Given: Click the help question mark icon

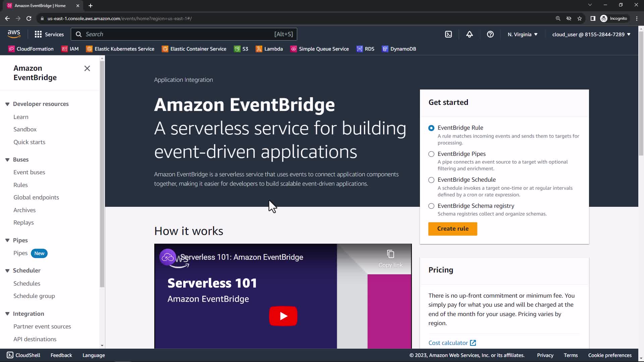Looking at the screenshot, I should (490, 34).
